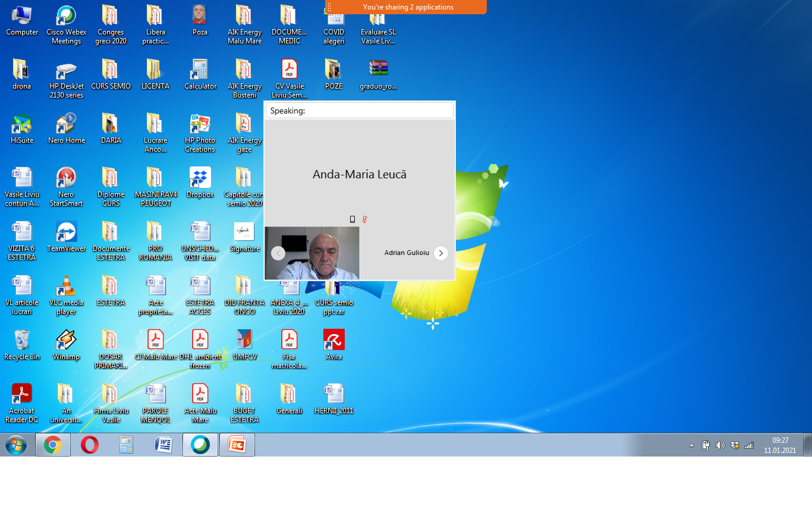
Task: Open the Signature image file
Action: (x=244, y=237)
